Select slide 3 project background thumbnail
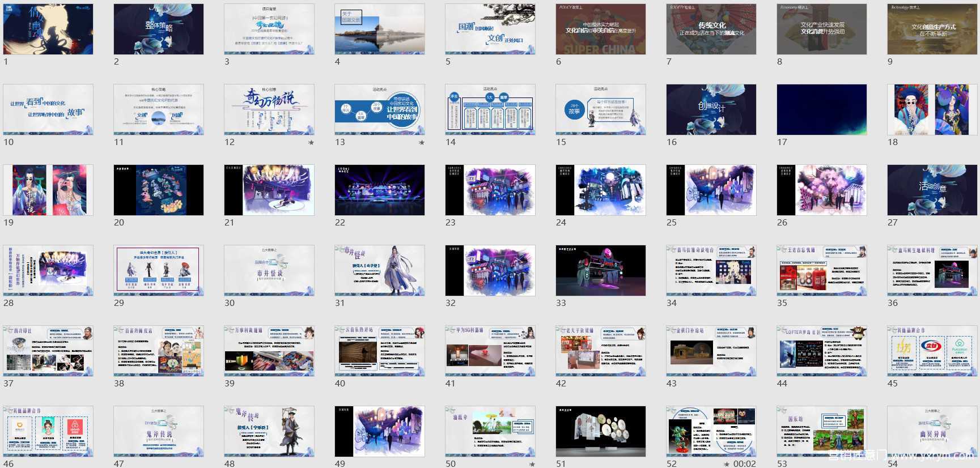Screen dimensions: 980x468 tap(269, 29)
